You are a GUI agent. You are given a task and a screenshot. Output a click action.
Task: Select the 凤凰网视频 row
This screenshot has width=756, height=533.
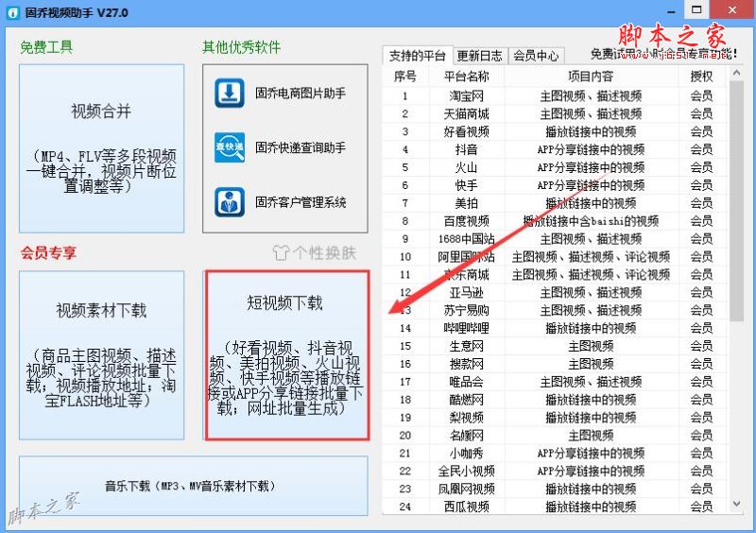pyautogui.click(x=555, y=489)
